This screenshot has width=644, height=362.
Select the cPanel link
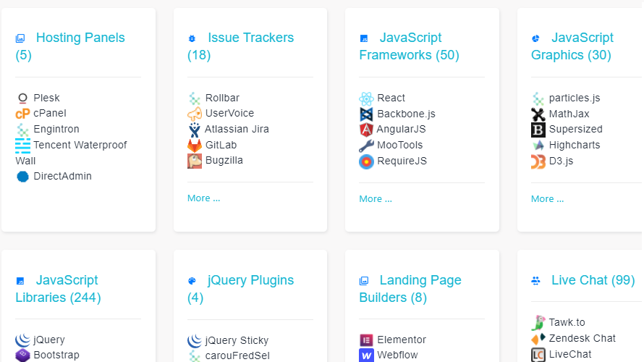(x=50, y=113)
